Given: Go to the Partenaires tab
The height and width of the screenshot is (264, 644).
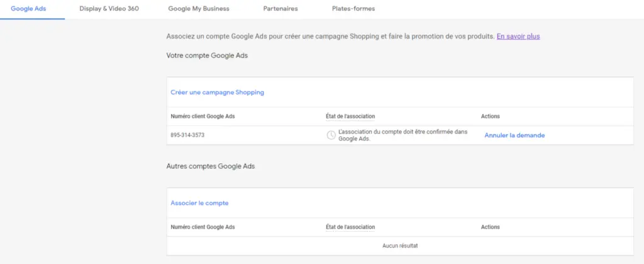Looking at the screenshot, I should 280,9.
